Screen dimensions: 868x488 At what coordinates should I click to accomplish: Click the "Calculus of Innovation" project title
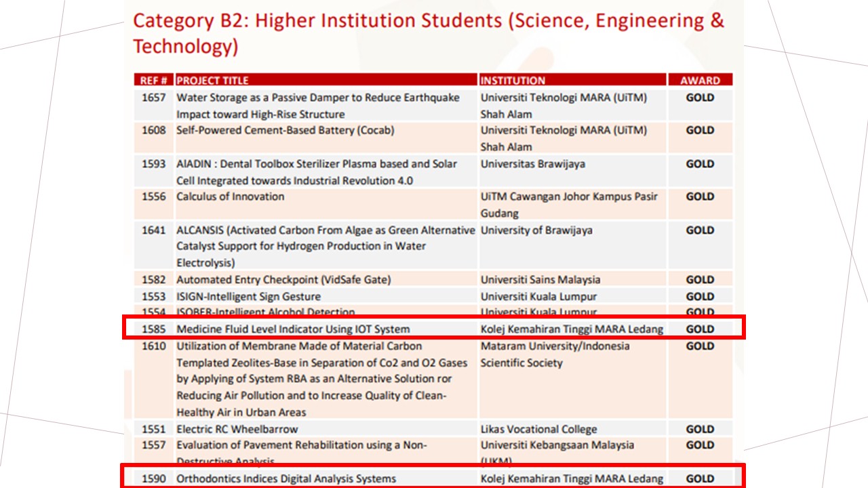click(x=231, y=197)
